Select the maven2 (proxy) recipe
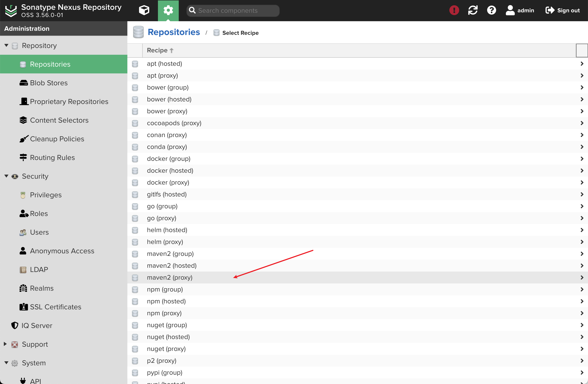Image resolution: width=588 pixels, height=384 pixels. [x=357, y=277]
